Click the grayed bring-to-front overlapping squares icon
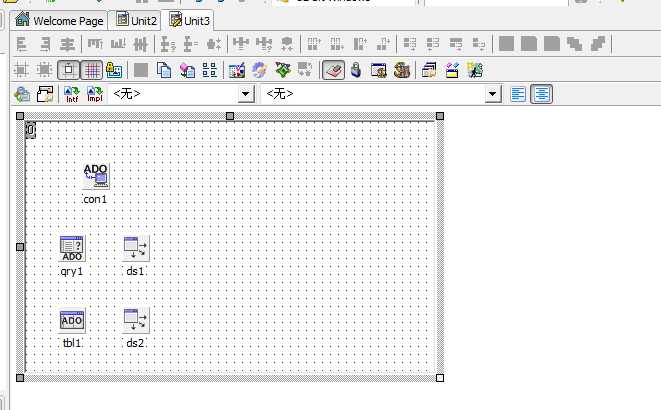This screenshot has width=661, height=410. point(575,44)
